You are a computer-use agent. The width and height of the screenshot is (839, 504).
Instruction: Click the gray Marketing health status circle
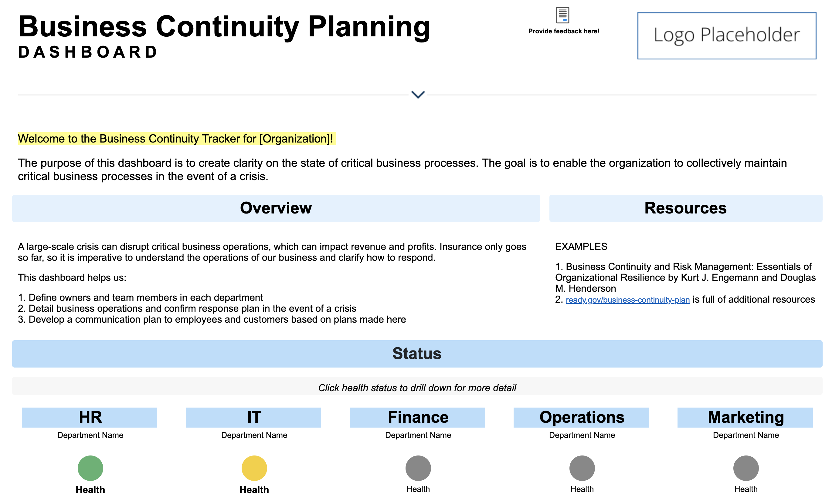pos(746,468)
